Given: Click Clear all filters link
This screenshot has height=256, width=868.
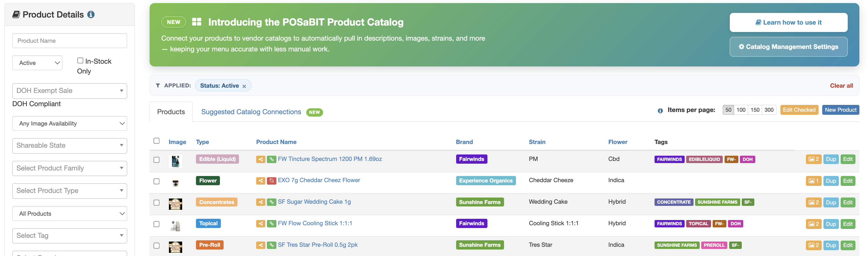Looking at the screenshot, I should 841,86.
